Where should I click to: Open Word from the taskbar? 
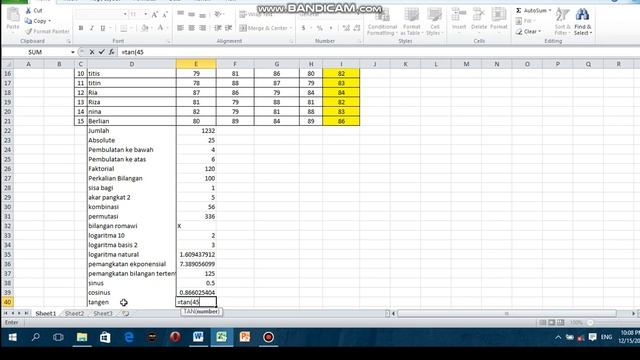click(198, 337)
